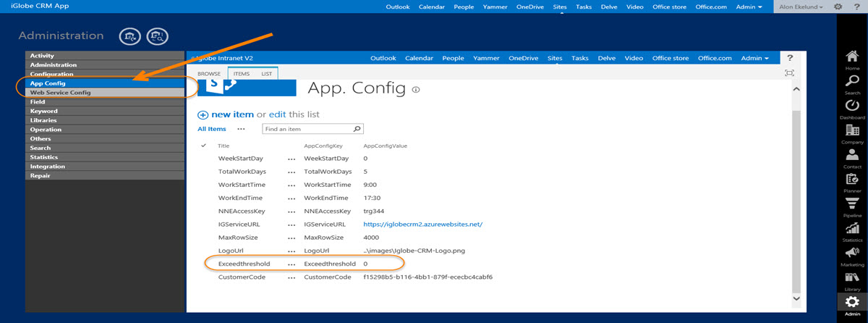Click the search magnifier in Find an item box
The width and height of the screenshot is (868, 323).
(x=357, y=128)
